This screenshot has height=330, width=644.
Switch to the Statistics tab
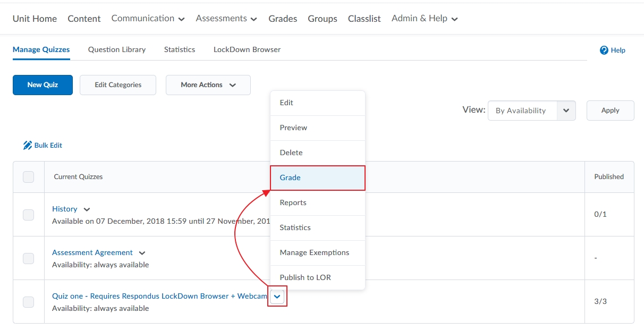point(180,49)
